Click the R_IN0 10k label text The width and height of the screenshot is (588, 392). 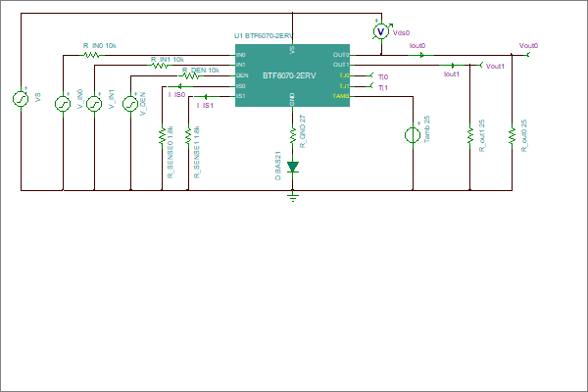[x=100, y=46]
